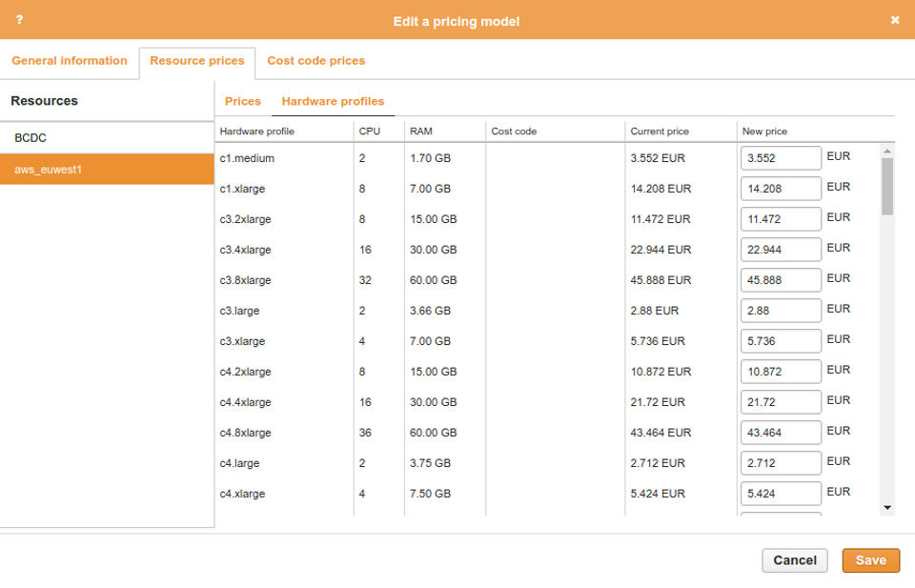Click the hardware profiles scrollbar thumb
Viewport: 915px width, 588px height.
click(x=887, y=186)
